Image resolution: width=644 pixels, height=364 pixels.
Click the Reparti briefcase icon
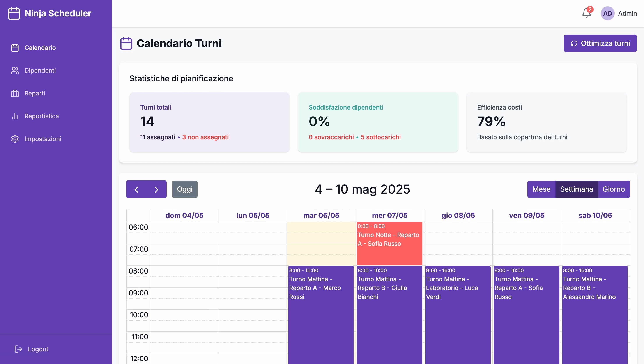(15, 93)
